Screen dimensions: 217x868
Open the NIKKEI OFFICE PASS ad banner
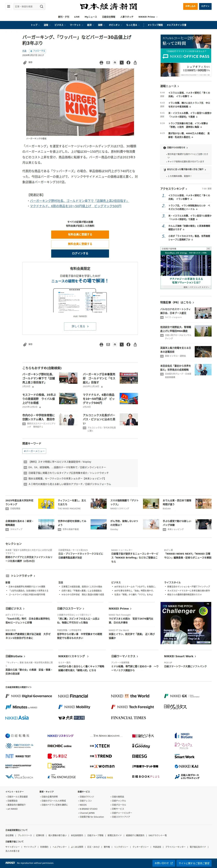[186, 56]
